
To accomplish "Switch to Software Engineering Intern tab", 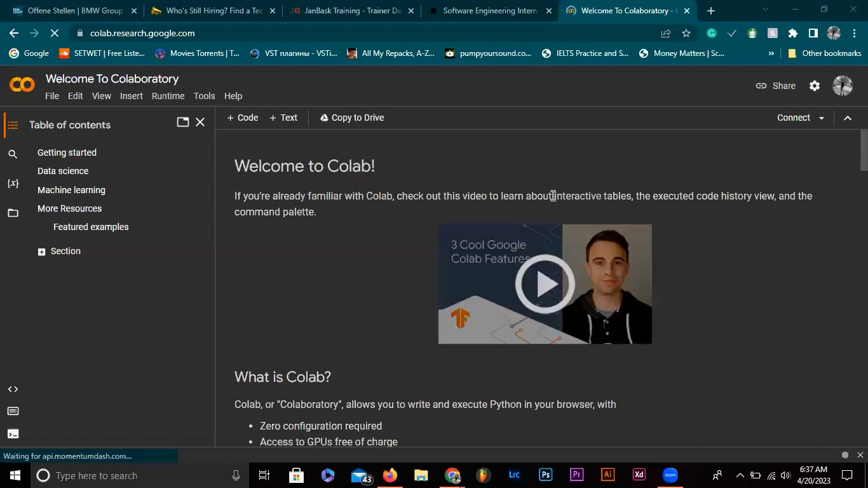I will click(x=489, y=11).
